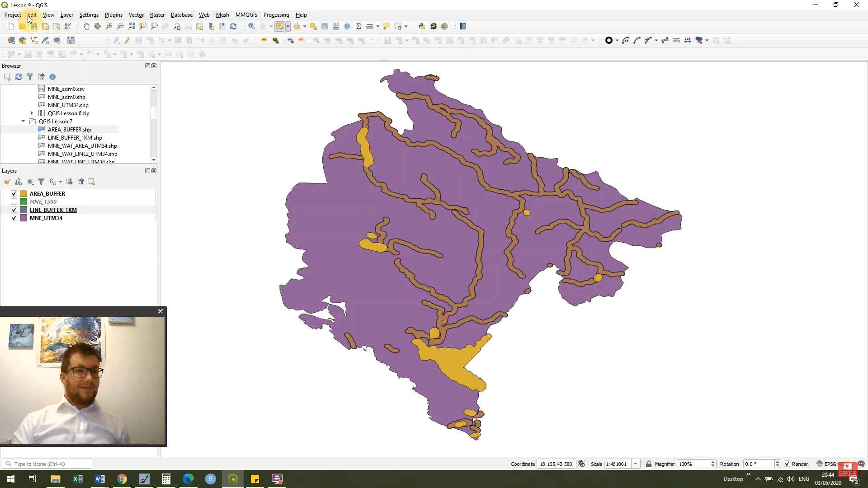Open the Scale dropdown in status bar
The width and height of the screenshot is (868, 488).
[637, 464]
